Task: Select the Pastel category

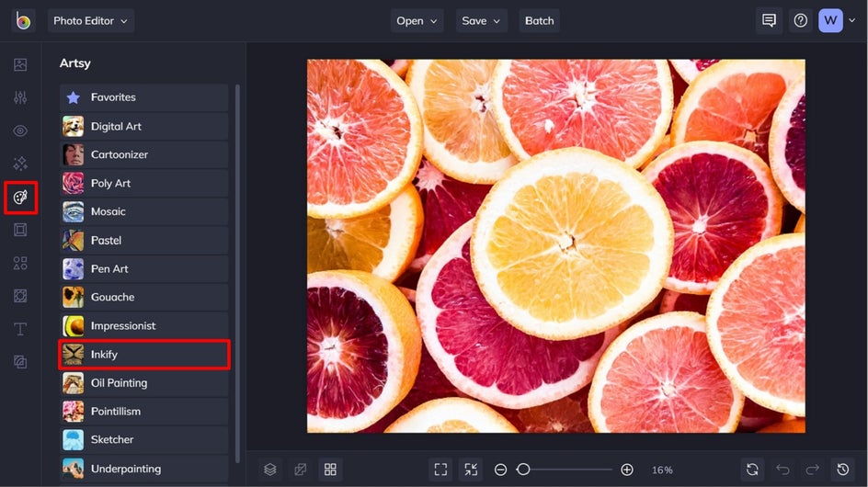Action: [144, 240]
